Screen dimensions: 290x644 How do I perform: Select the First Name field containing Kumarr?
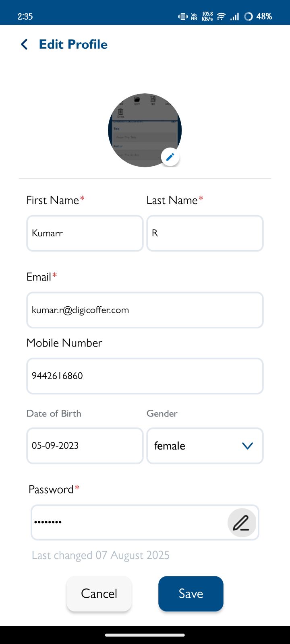point(85,233)
